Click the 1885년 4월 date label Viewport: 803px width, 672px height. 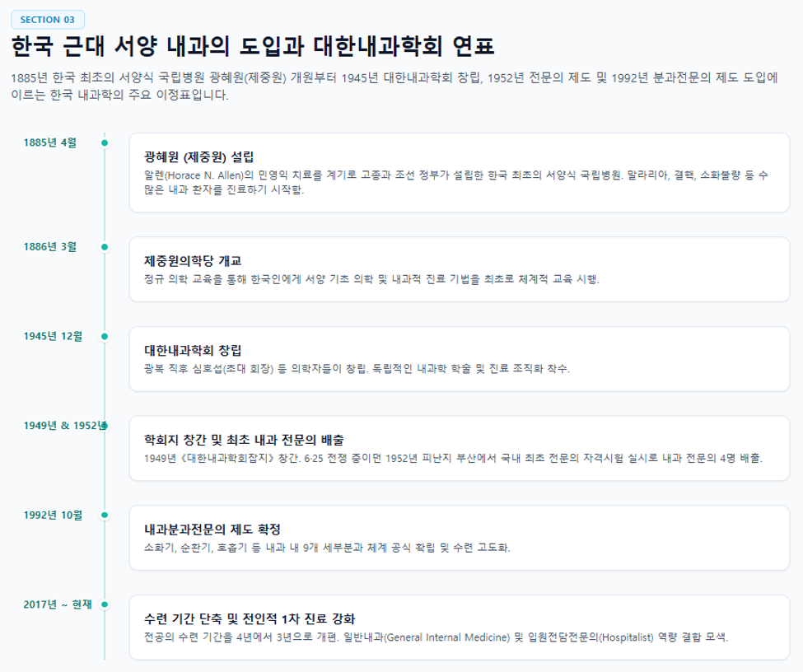click(49, 143)
